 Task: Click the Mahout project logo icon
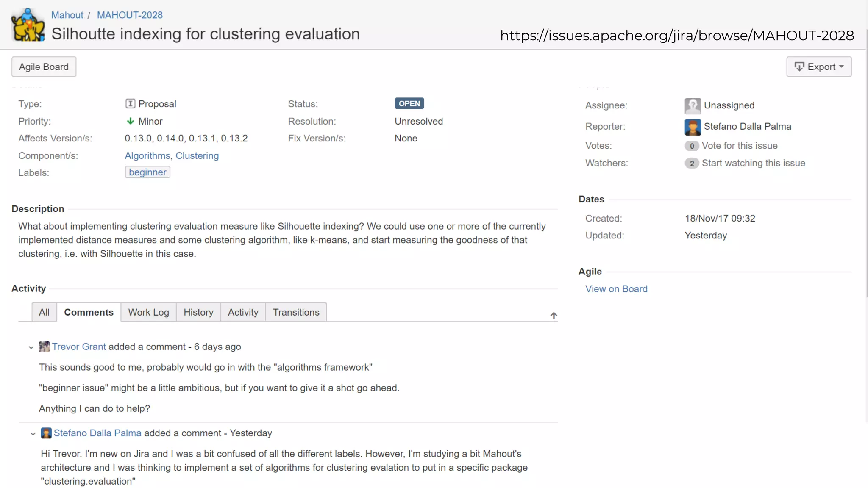[x=28, y=25]
